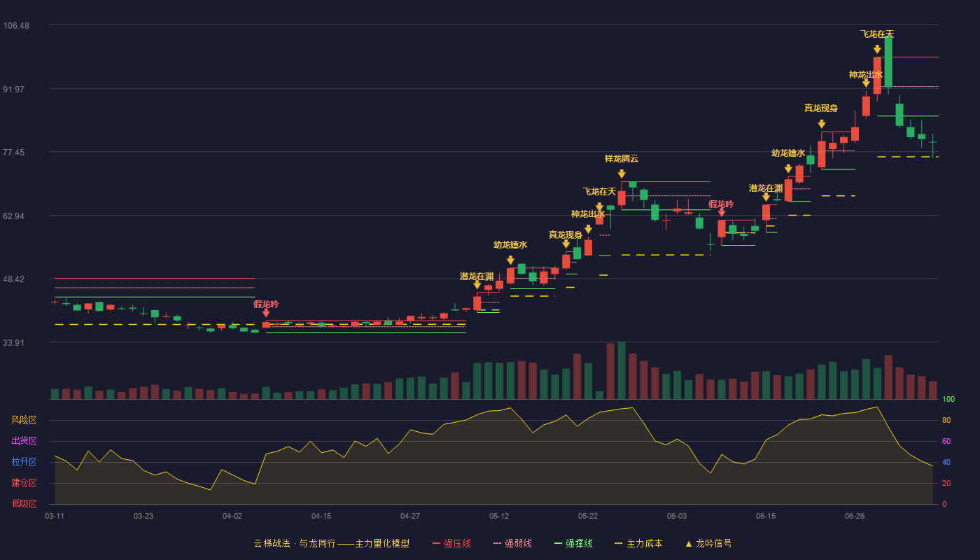Toggle the 强弱线 legend series
The width and height of the screenshot is (980, 560).
click(x=512, y=543)
